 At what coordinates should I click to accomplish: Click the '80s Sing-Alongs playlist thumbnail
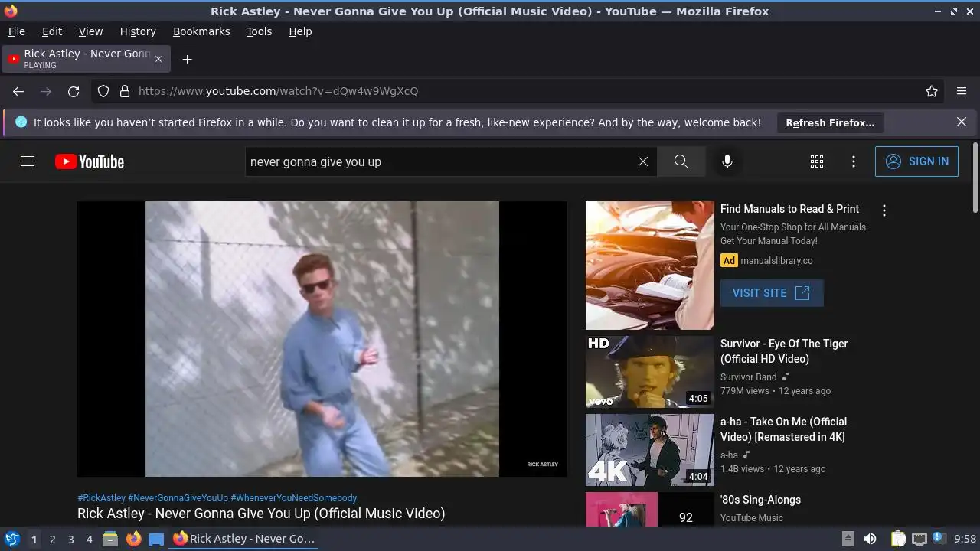649,510
